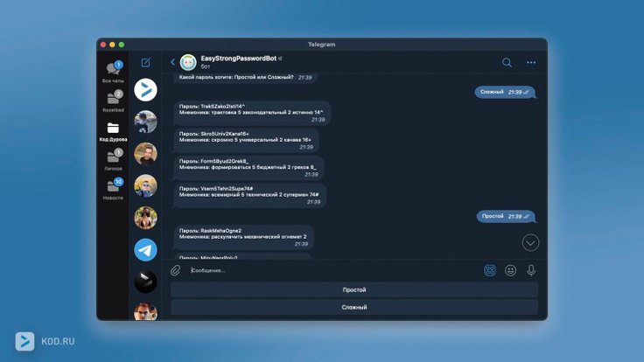This screenshot has width=644, height=362.
Task: Open the Новости chat folder
Action: (x=113, y=189)
